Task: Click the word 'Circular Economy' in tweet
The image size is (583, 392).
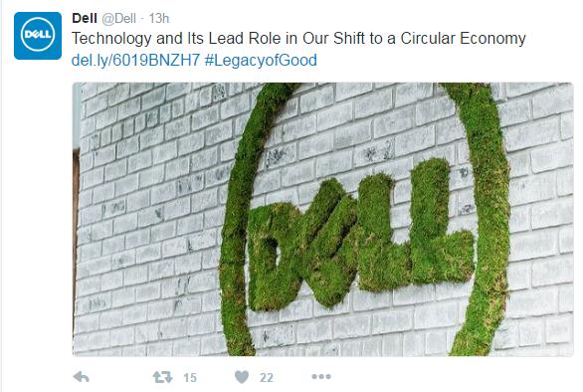Action: click(x=463, y=39)
